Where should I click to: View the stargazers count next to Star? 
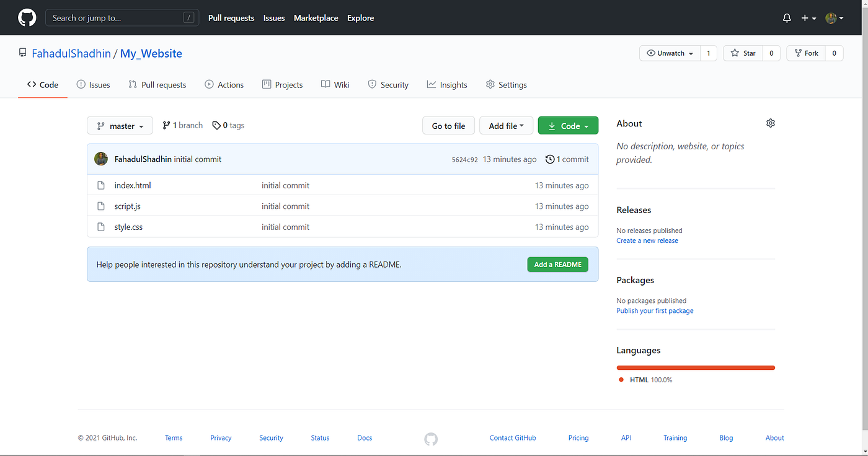pos(771,53)
